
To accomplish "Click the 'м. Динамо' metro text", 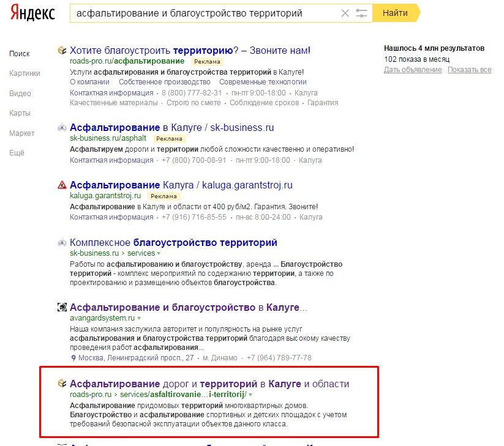I will click(220, 358).
